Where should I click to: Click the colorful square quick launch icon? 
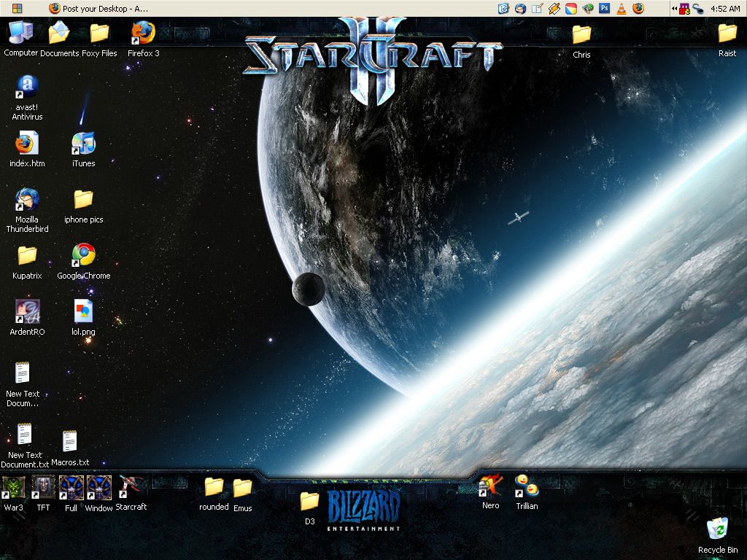pos(570,8)
